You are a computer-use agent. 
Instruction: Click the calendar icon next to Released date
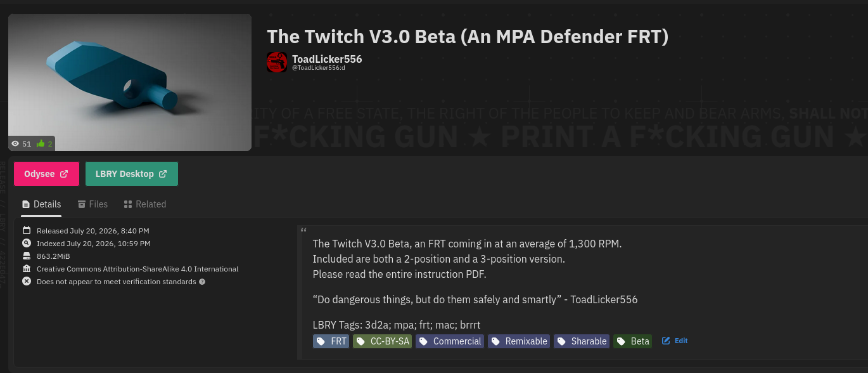27,231
